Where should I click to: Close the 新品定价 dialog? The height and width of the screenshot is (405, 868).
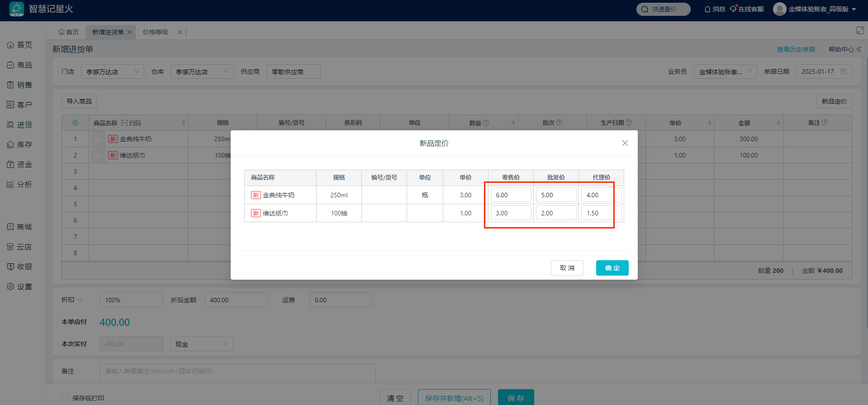625,143
